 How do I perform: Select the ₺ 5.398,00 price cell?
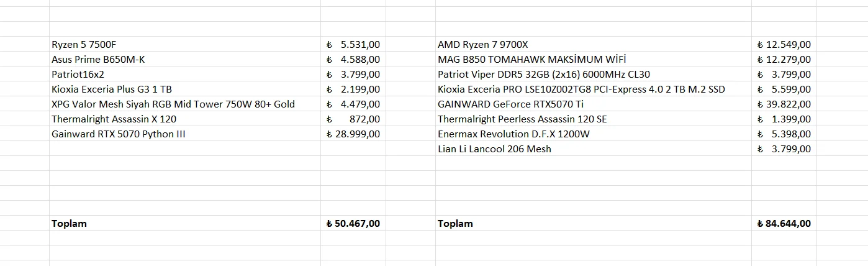pos(784,134)
